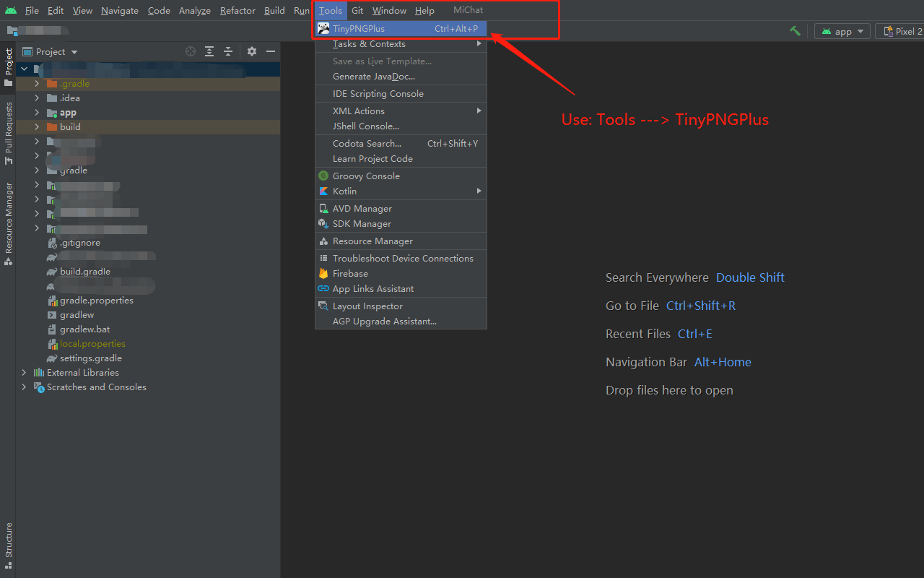Open Resource Manager from the left tool stripe
The image size is (924, 578).
8,217
